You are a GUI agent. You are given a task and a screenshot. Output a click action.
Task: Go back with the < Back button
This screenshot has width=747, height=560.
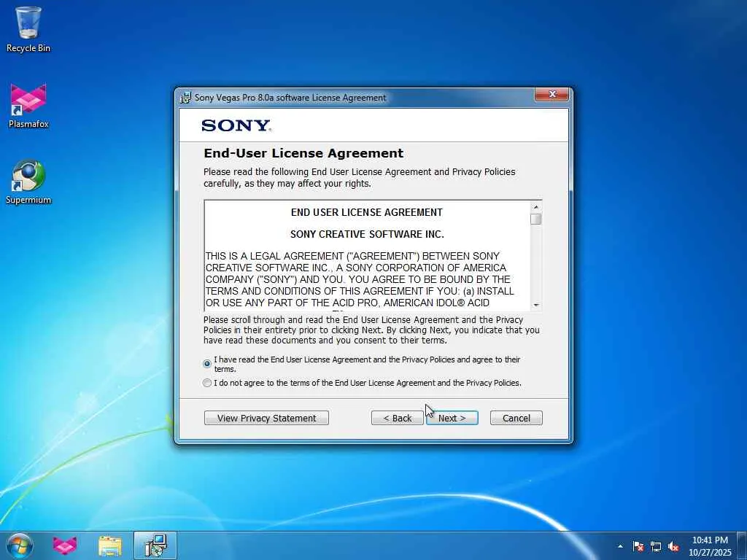pyautogui.click(x=398, y=418)
